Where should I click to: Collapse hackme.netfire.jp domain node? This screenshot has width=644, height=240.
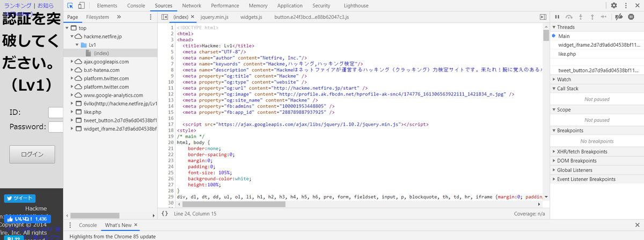(x=72, y=37)
